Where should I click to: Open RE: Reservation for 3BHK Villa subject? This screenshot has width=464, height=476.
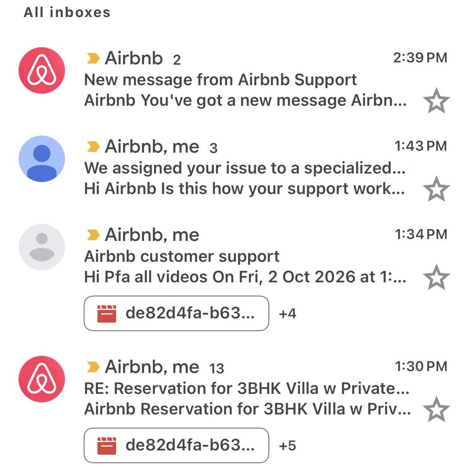[x=247, y=388]
